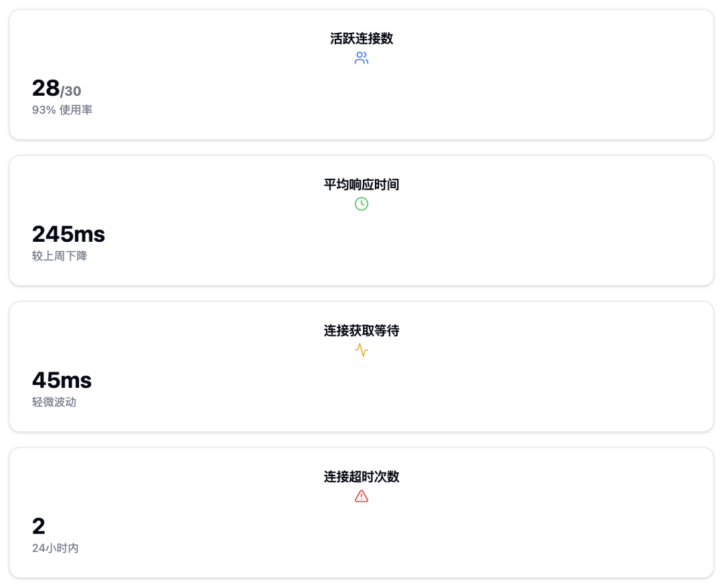
Task: Select the 连接超时次数 card title
Action: tap(361, 477)
